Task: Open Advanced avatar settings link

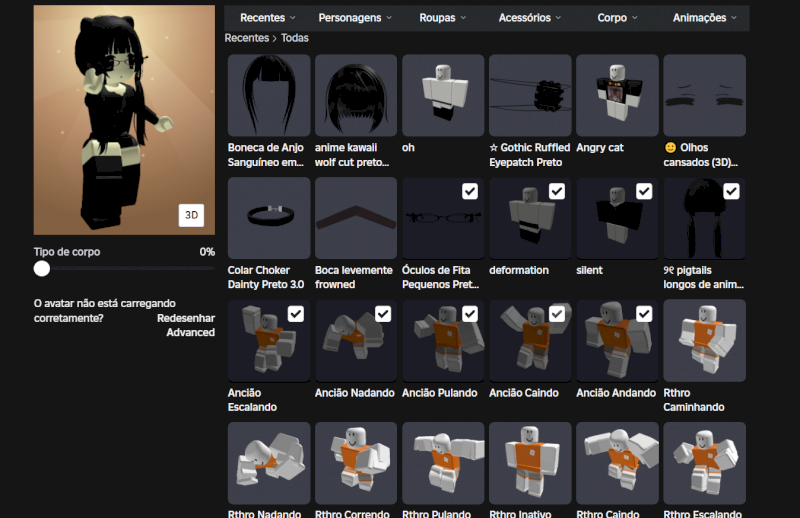Action: tap(190, 332)
